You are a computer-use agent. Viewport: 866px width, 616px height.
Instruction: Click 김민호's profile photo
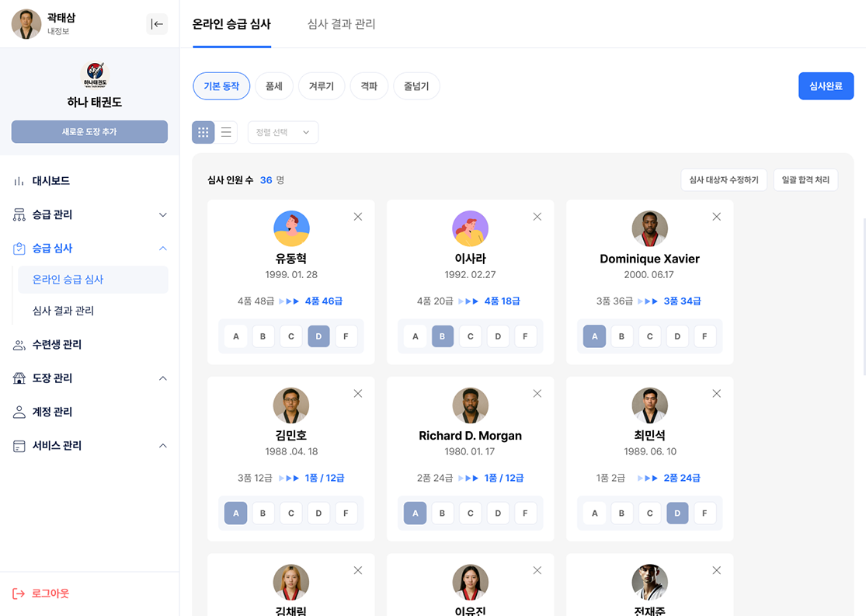pos(291,405)
